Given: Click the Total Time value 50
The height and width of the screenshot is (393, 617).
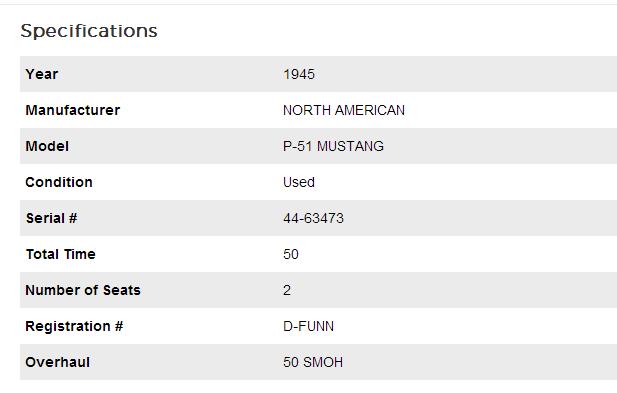Looking at the screenshot, I should coord(291,254).
